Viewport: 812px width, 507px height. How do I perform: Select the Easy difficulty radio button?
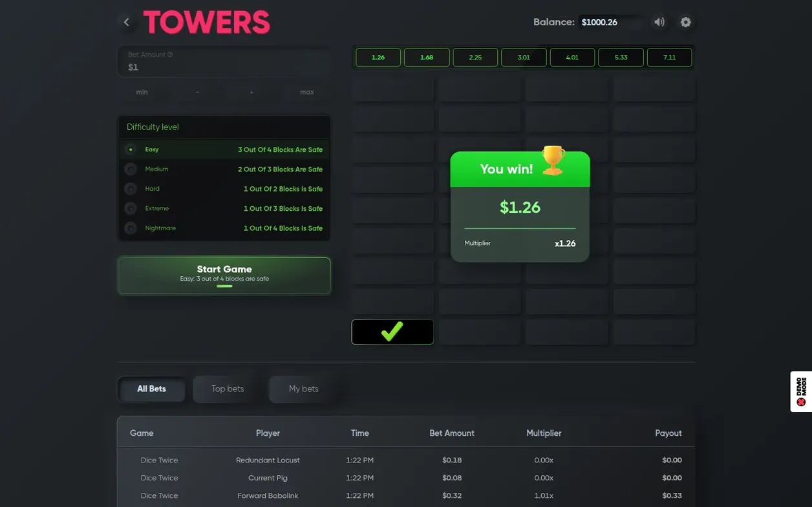pyautogui.click(x=131, y=149)
